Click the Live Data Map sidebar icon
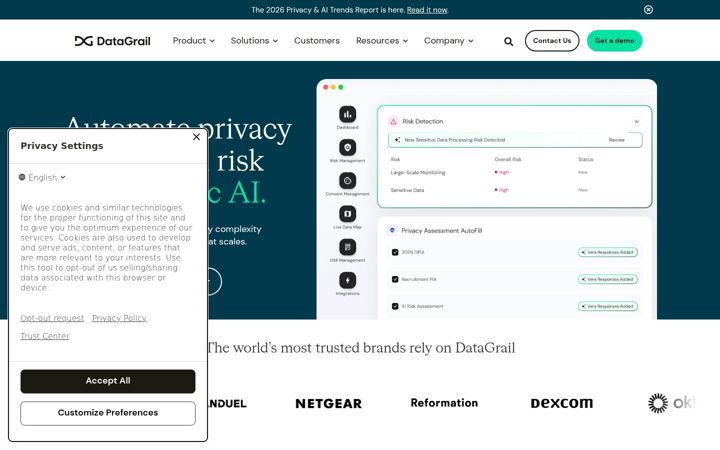 [x=348, y=214]
